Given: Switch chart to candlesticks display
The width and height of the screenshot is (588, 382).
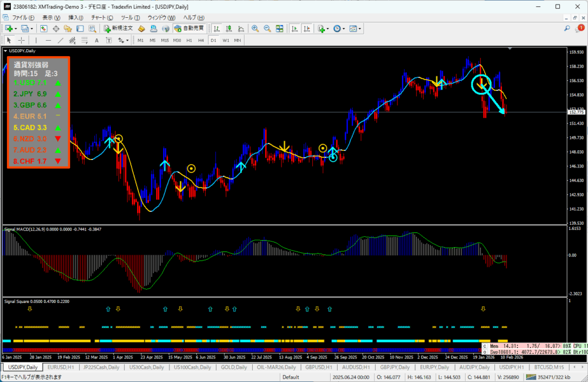Looking at the screenshot, I should click(x=229, y=29).
